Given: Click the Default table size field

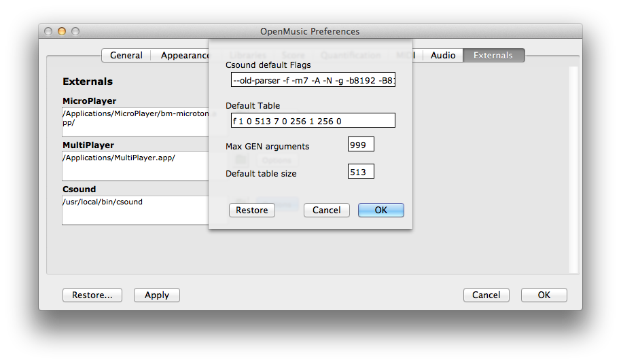Looking at the screenshot, I should (x=361, y=172).
